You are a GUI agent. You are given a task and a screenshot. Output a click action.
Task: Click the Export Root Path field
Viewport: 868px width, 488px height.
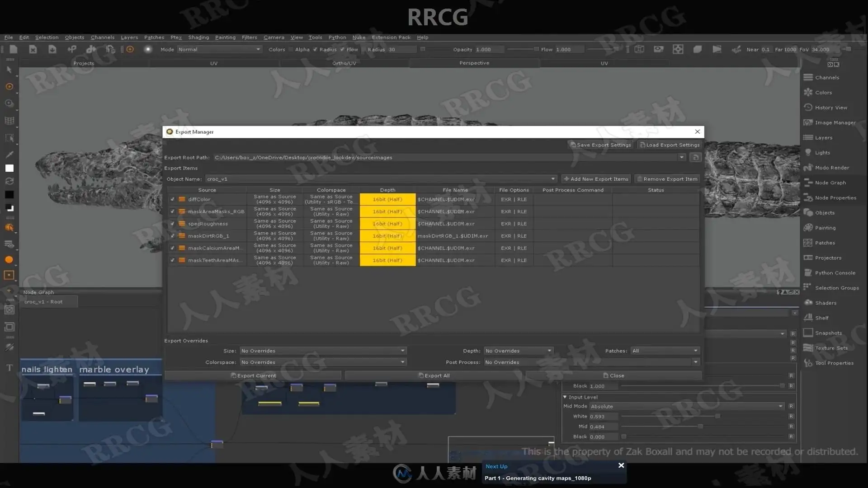(x=449, y=157)
